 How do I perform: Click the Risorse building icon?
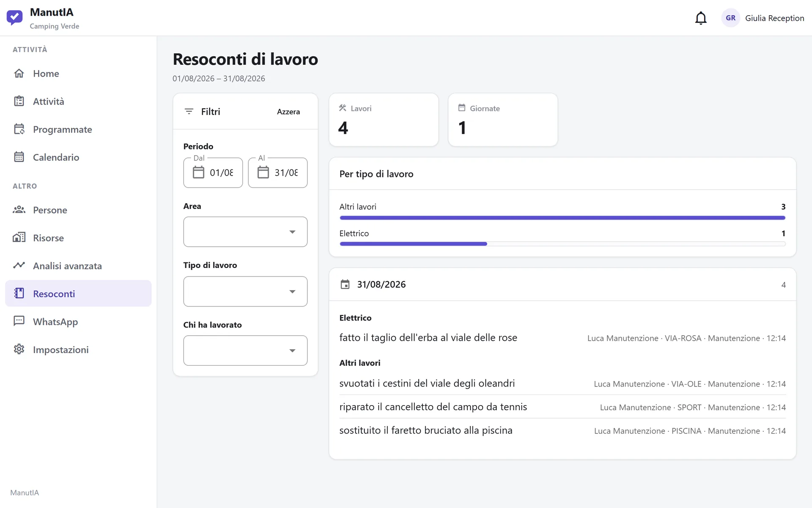(19, 237)
